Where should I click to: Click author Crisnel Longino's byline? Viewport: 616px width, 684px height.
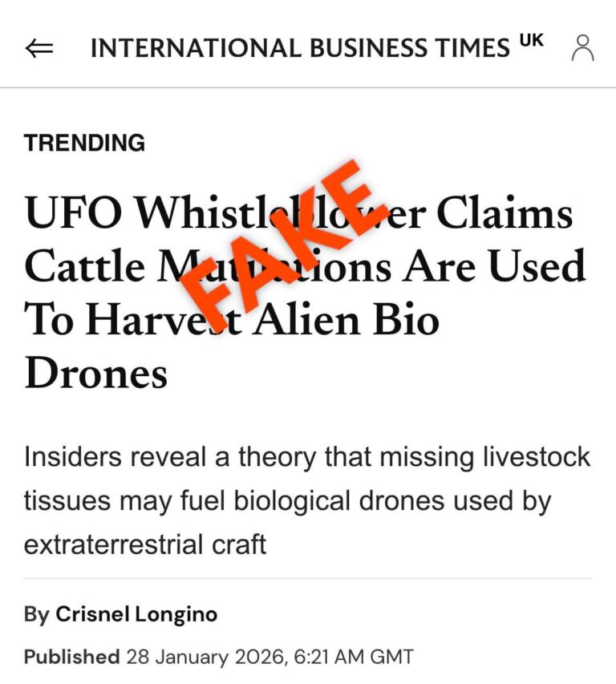coord(136,615)
